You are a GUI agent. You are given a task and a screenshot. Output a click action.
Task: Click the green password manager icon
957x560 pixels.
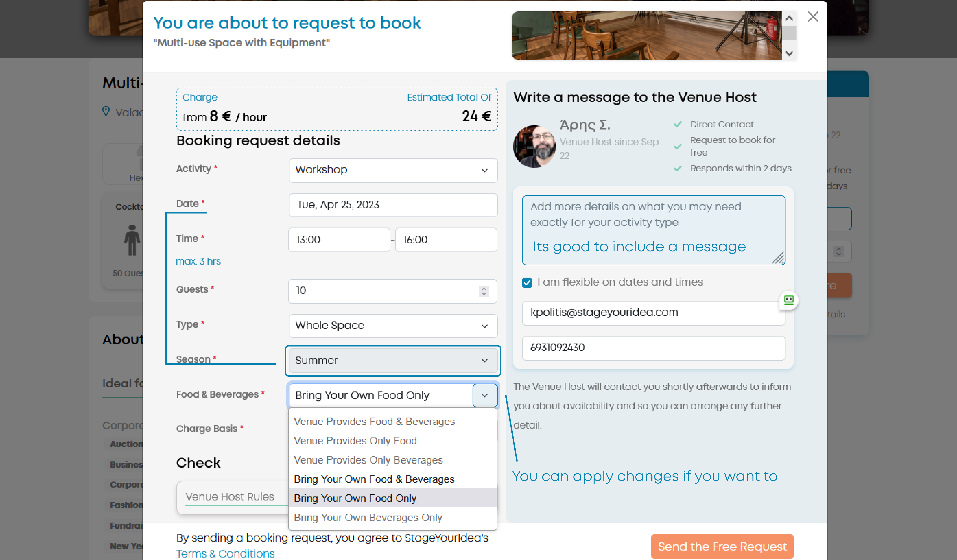(788, 300)
